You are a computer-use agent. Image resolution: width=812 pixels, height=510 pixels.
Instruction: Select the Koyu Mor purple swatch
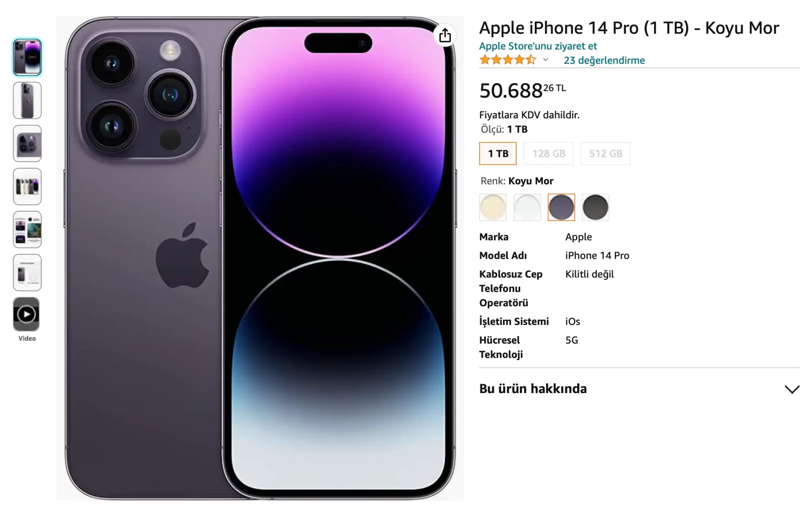[561, 207]
